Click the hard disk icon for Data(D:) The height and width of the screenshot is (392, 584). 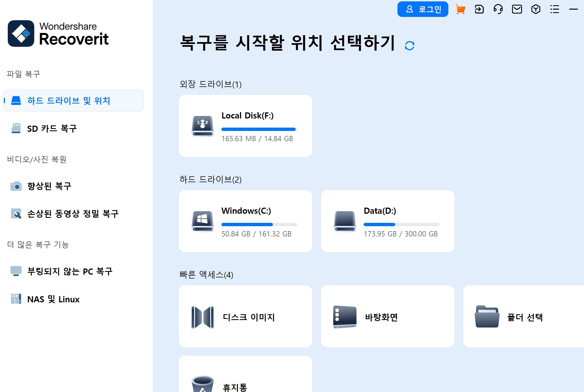pos(345,221)
